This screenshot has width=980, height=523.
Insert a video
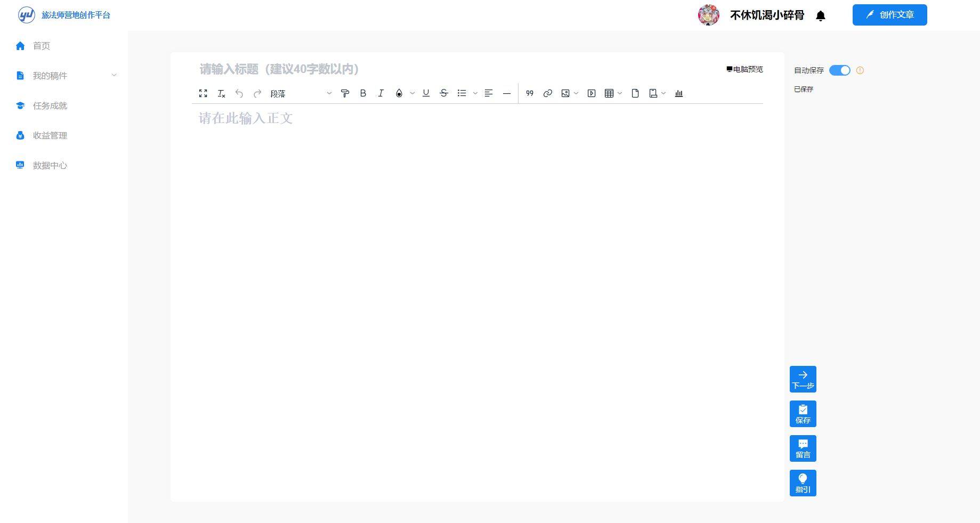591,93
